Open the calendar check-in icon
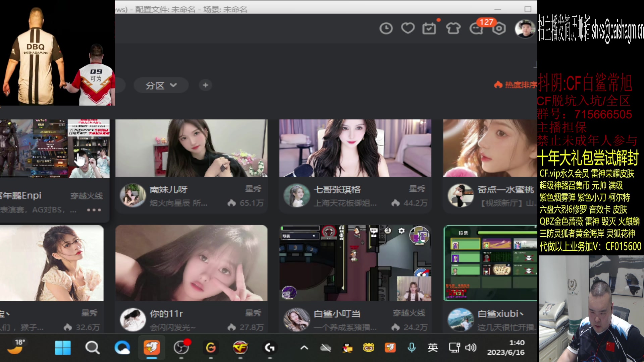Screen dimensions: 644x362 [x=429, y=29]
